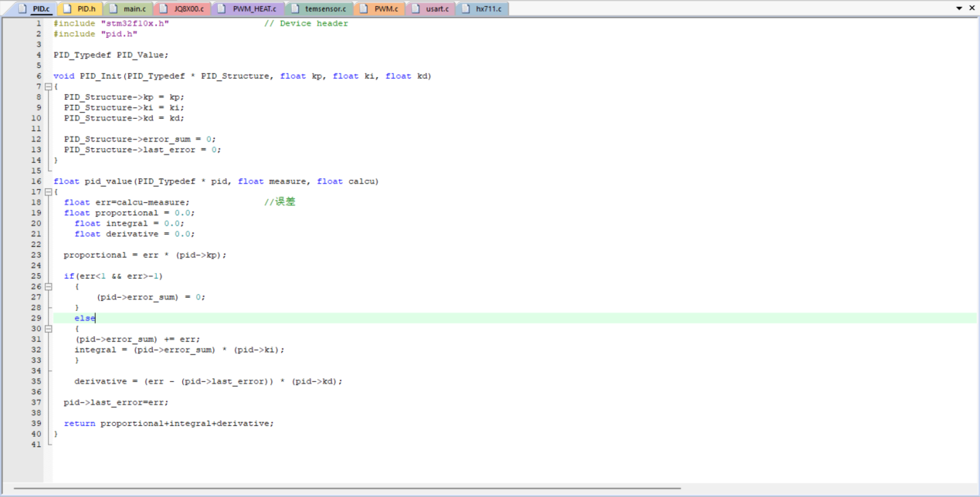This screenshot has height=497, width=980.
Task: Click the 'else' keyword
Action: [x=85, y=319]
